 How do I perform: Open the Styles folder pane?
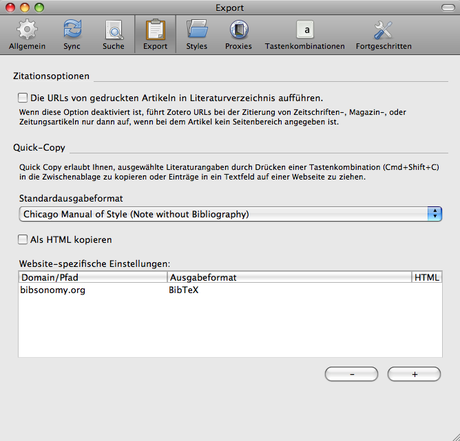pyautogui.click(x=197, y=35)
